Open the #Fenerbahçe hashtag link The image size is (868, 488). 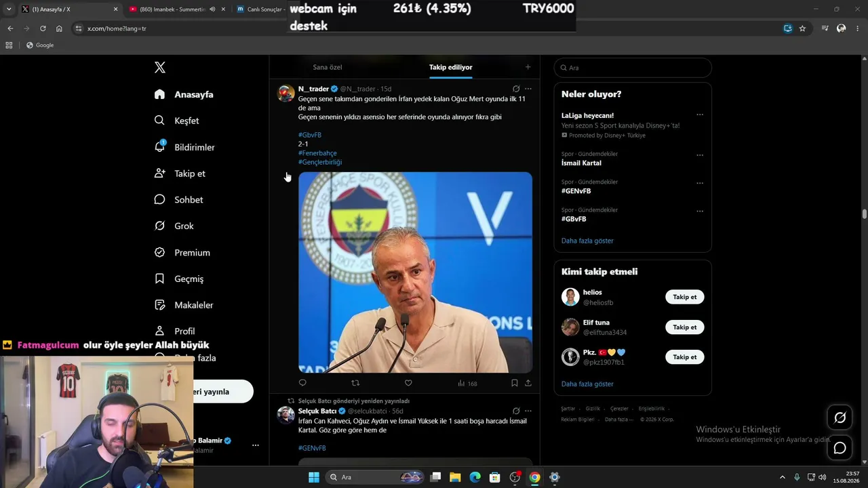pyautogui.click(x=317, y=153)
